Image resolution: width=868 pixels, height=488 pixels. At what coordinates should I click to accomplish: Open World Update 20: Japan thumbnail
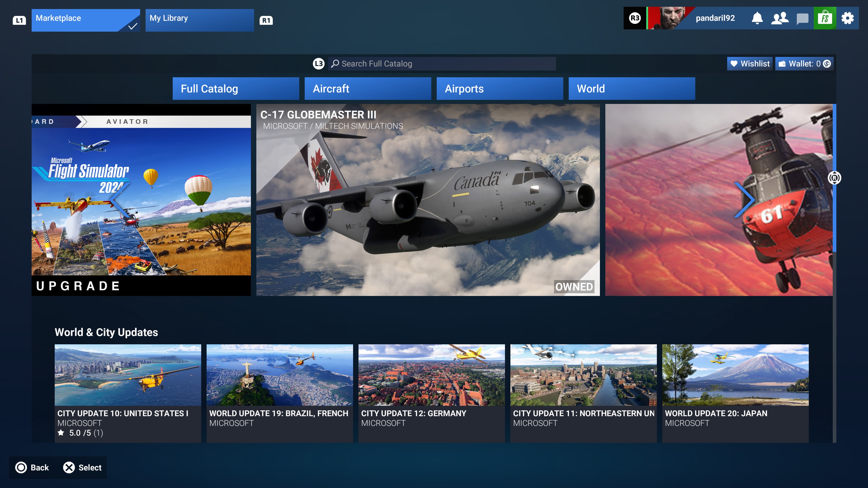[x=735, y=375]
